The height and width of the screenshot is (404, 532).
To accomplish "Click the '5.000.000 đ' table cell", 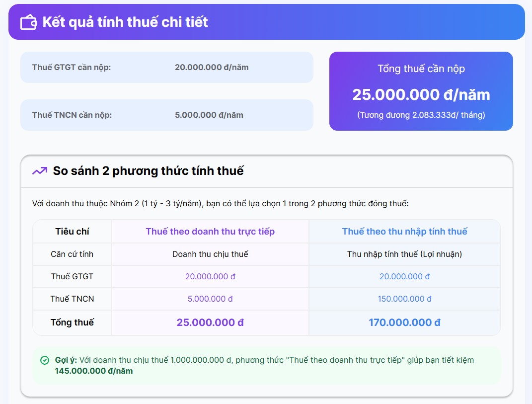I will pos(210,299).
